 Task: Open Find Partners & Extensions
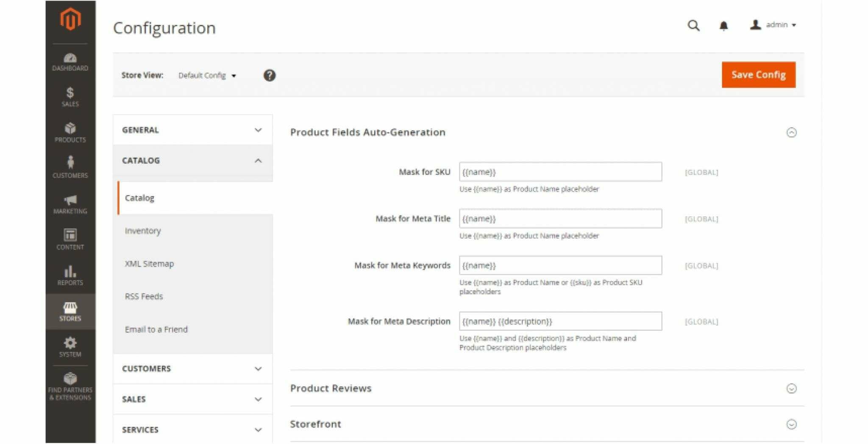(x=70, y=386)
